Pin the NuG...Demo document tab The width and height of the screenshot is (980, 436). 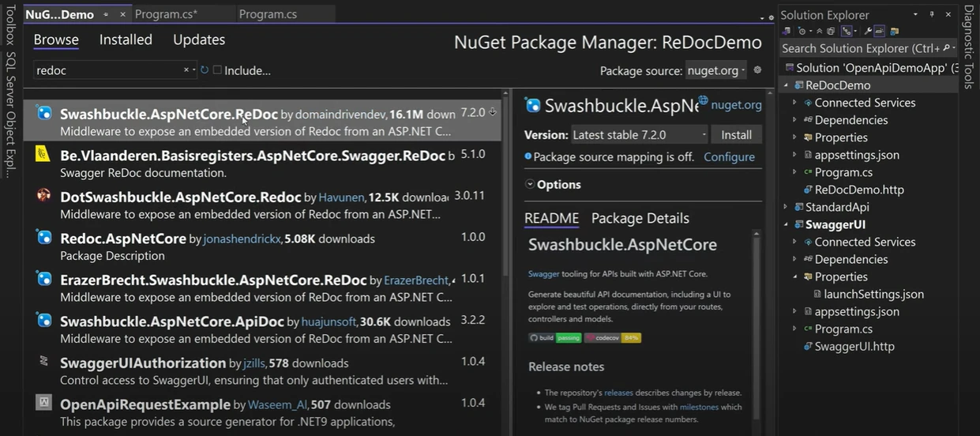tap(106, 14)
